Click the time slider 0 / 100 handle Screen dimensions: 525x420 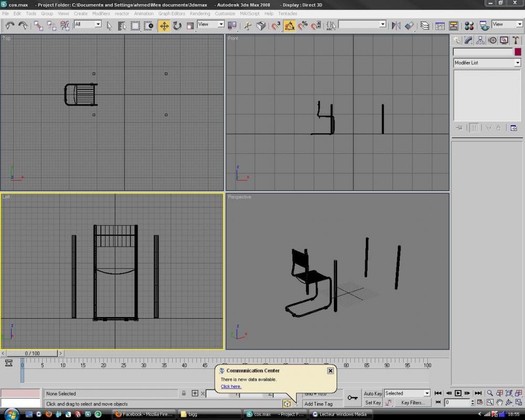point(32,353)
